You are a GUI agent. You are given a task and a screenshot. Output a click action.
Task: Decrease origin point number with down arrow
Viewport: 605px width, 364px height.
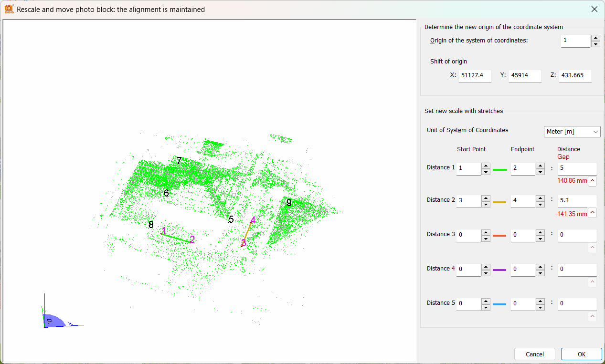coord(595,44)
